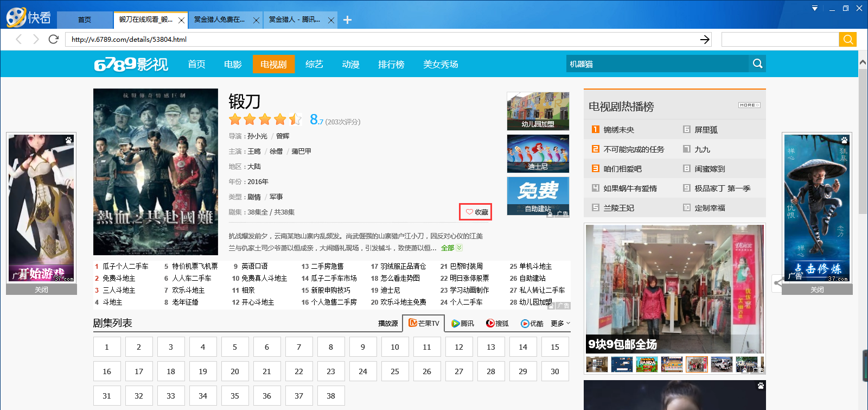Click the site search magnifier icon

click(x=757, y=64)
